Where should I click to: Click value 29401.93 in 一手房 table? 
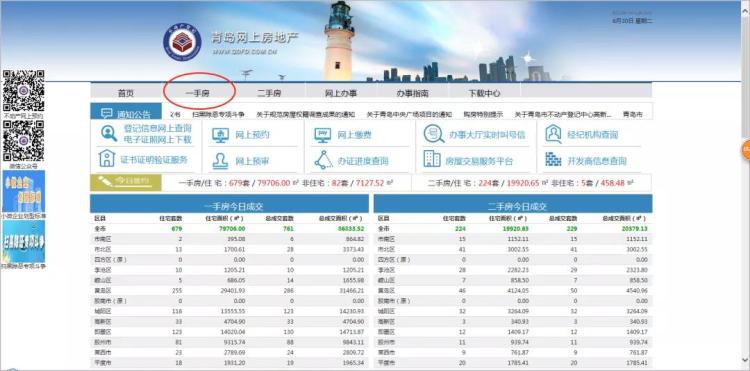pos(231,290)
